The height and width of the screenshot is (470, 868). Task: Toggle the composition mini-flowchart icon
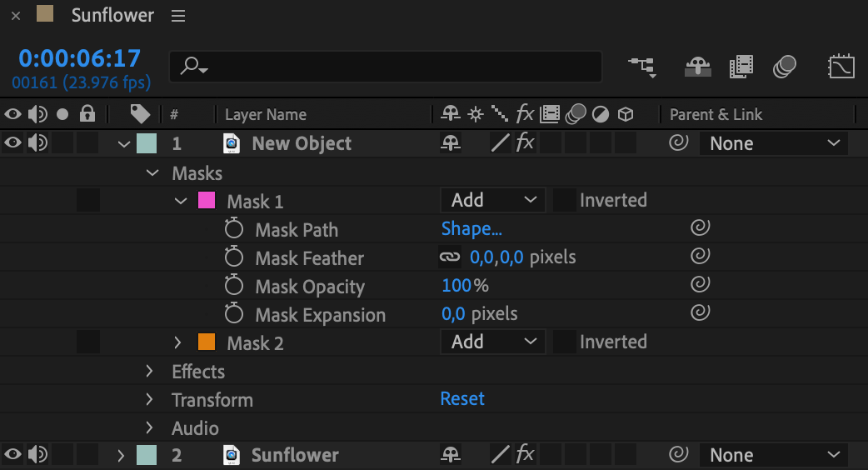coord(643,67)
